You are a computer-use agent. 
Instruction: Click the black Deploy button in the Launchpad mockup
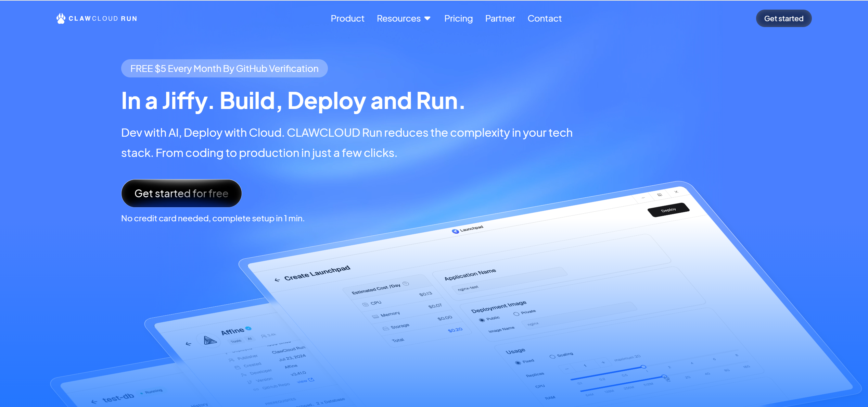click(x=668, y=210)
